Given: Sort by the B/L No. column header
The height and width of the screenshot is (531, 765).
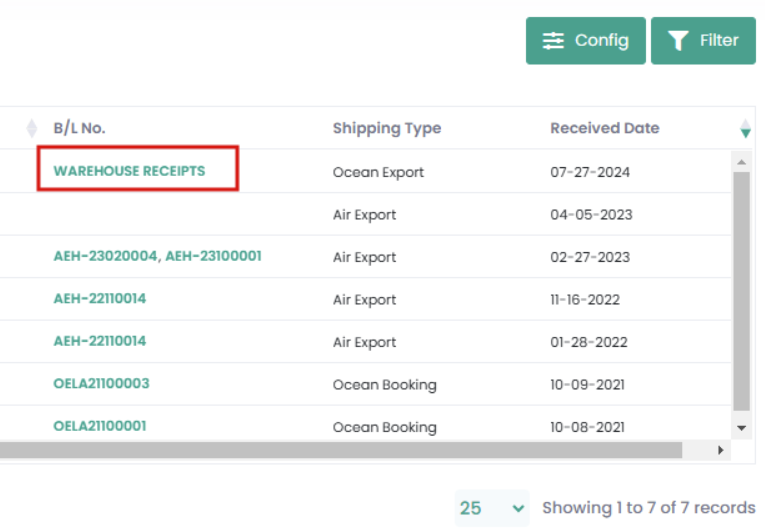Looking at the screenshot, I should (x=79, y=128).
